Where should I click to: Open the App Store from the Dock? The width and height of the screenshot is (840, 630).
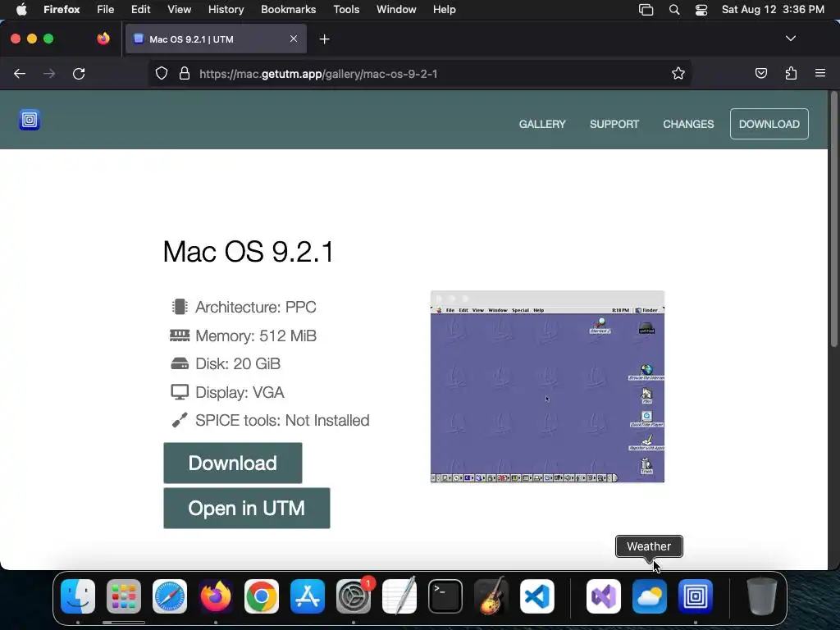click(x=308, y=596)
